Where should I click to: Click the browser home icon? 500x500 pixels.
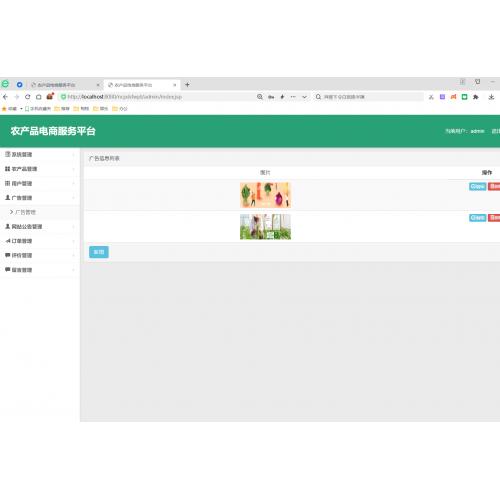[39, 97]
